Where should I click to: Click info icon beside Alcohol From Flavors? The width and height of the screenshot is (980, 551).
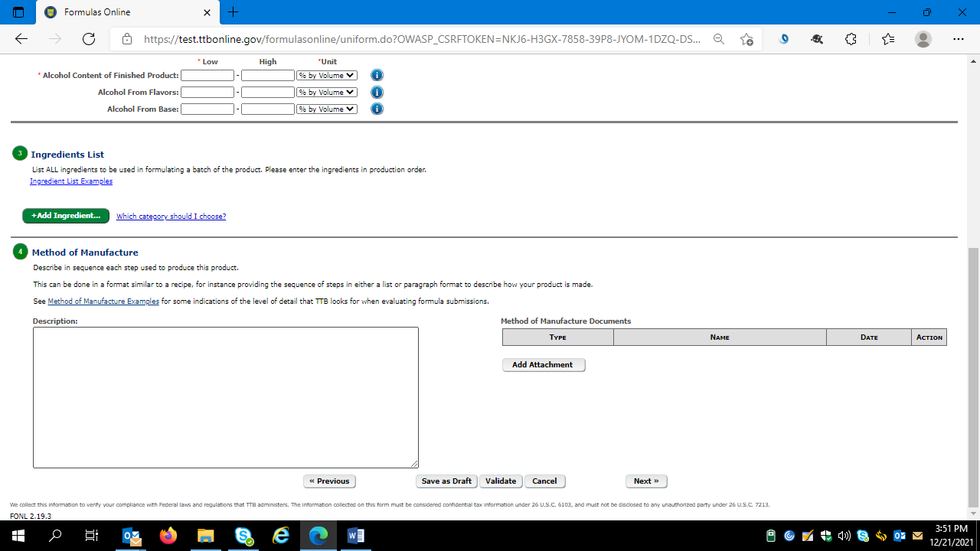377,92
